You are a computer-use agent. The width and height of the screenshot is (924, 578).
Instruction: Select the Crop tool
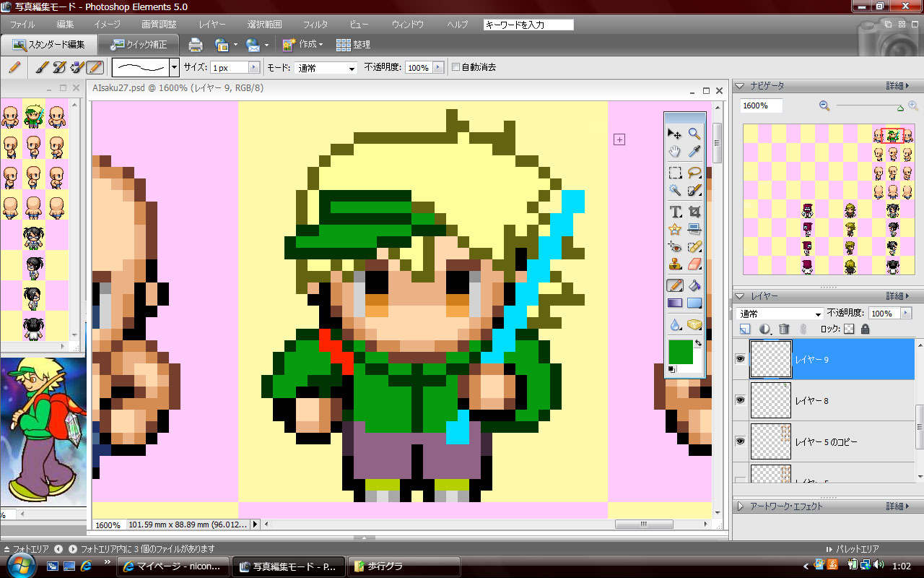coord(694,212)
